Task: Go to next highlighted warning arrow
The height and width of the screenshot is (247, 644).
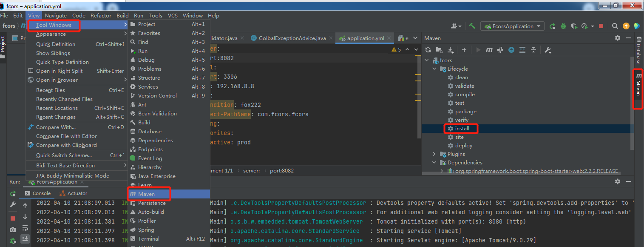Action: tap(416, 50)
